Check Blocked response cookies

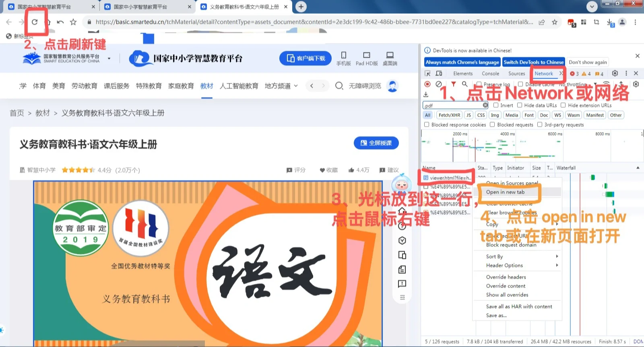pyautogui.click(x=427, y=125)
